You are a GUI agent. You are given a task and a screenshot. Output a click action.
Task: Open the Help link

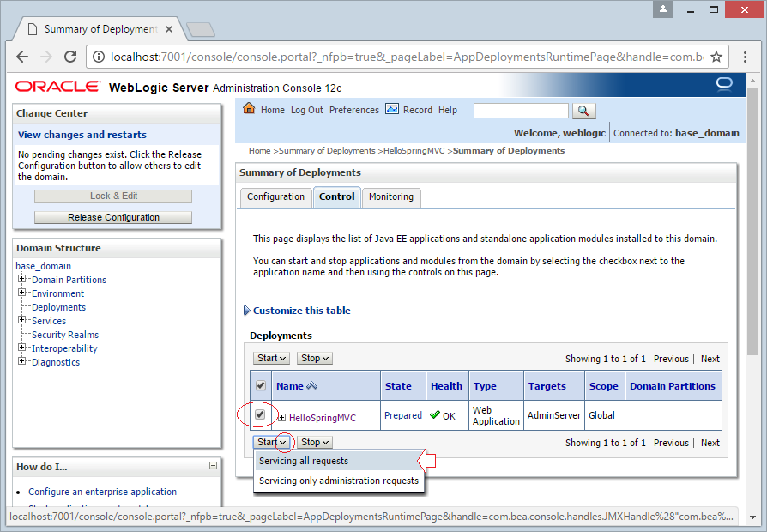(x=448, y=110)
